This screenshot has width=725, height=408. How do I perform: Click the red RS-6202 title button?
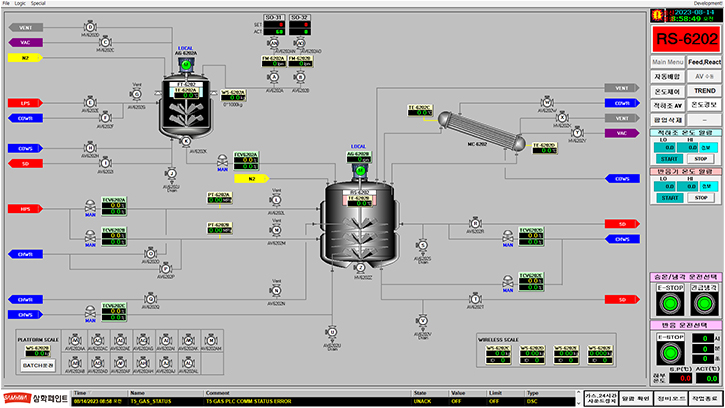tap(687, 39)
